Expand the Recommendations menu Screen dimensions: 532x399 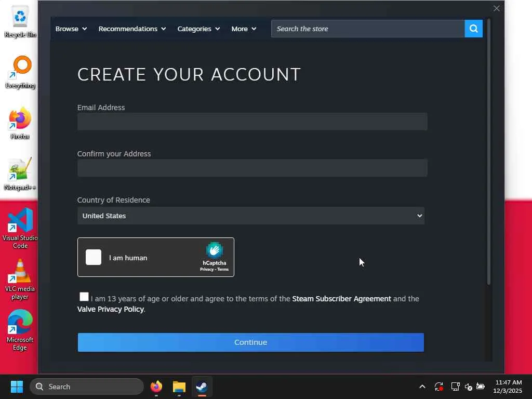[132, 29]
